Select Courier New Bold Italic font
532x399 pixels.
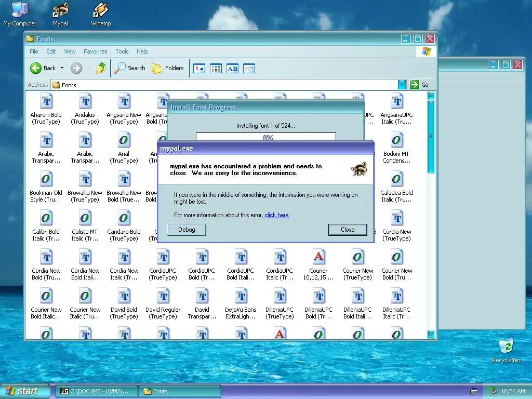click(46, 304)
